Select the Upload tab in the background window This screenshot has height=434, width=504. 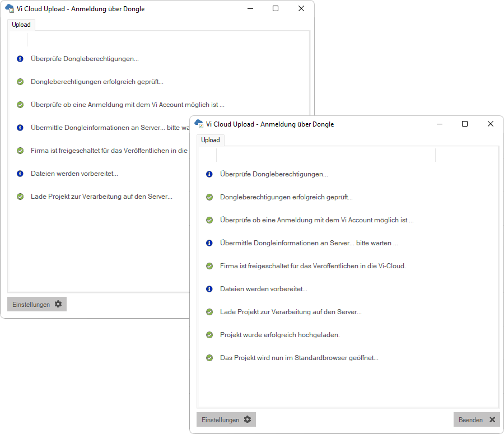(21, 25)
